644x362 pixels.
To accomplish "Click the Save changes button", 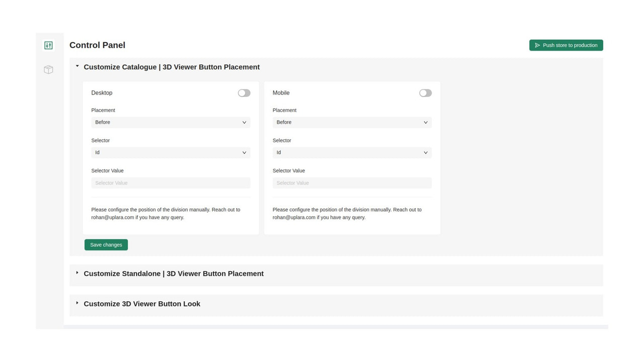I will pos(106,244).
